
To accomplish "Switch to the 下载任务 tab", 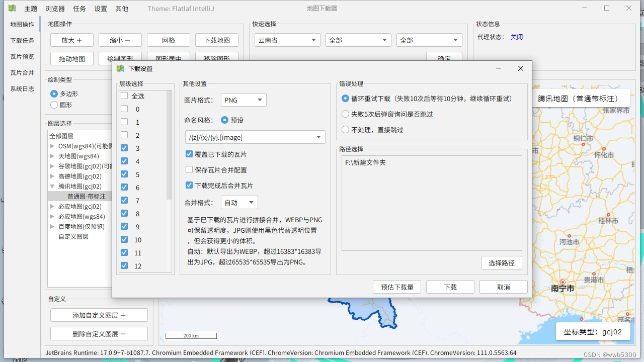I will pyautogui.click(x=22, y=40).
